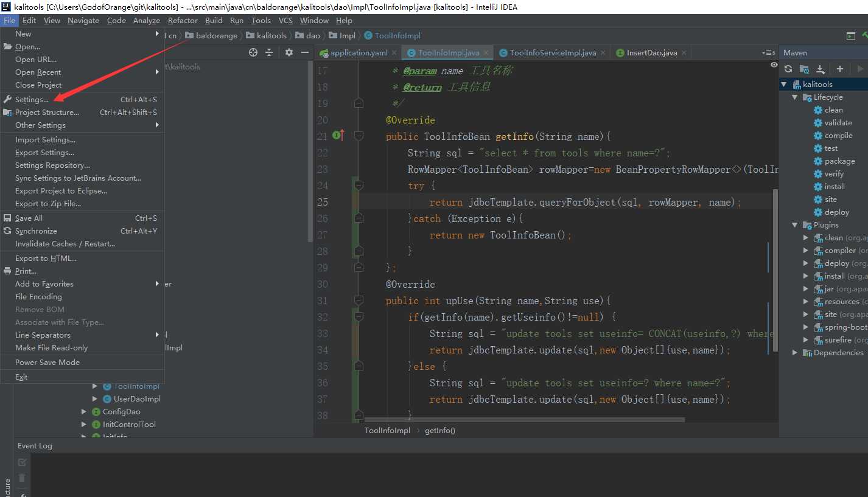Click the editor vertical scrollbar
The width and height of the screenshot is (868, 497).
pyautogui.click(x=775, y=271)
